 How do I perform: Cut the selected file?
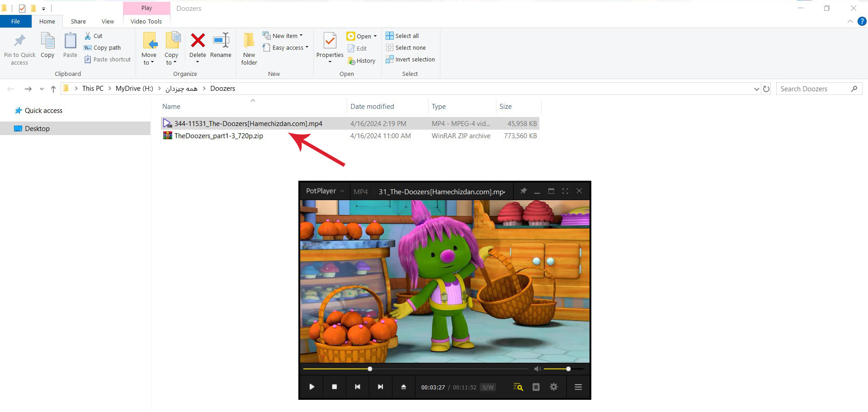(x=94, y=36)
